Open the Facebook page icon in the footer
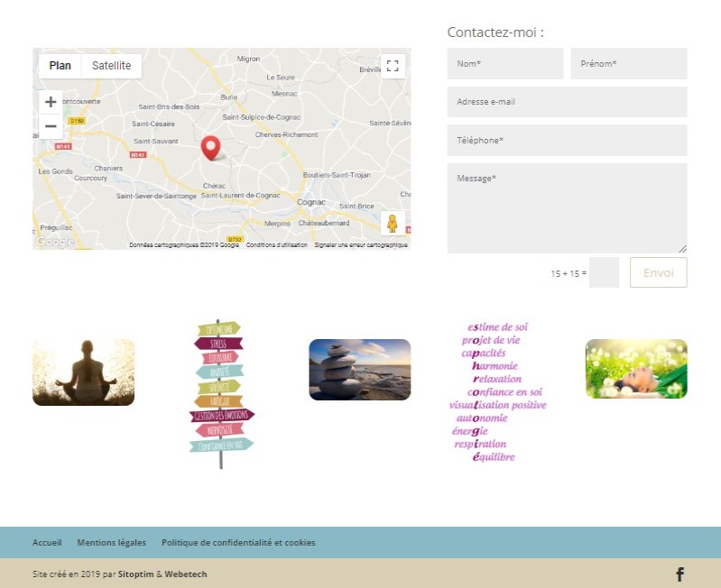Viewport: 721px width, 588px height. [679, 574]
